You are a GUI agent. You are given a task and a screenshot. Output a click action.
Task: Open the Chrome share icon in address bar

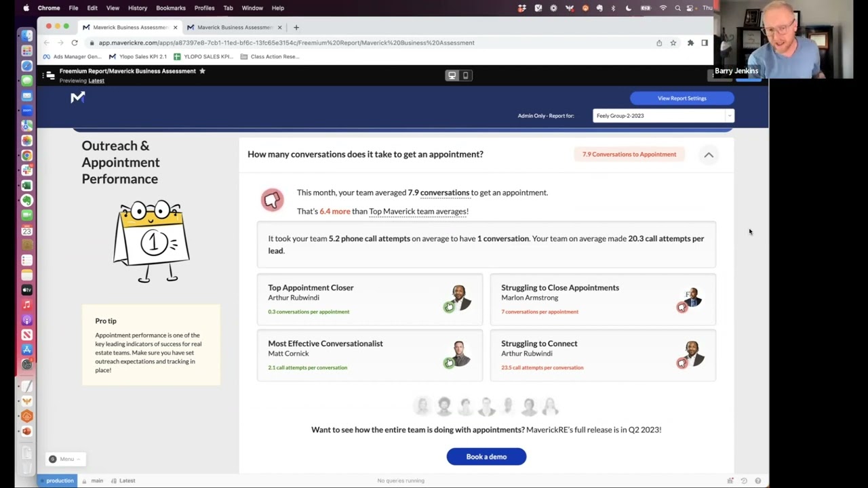[x=659, y=43]
